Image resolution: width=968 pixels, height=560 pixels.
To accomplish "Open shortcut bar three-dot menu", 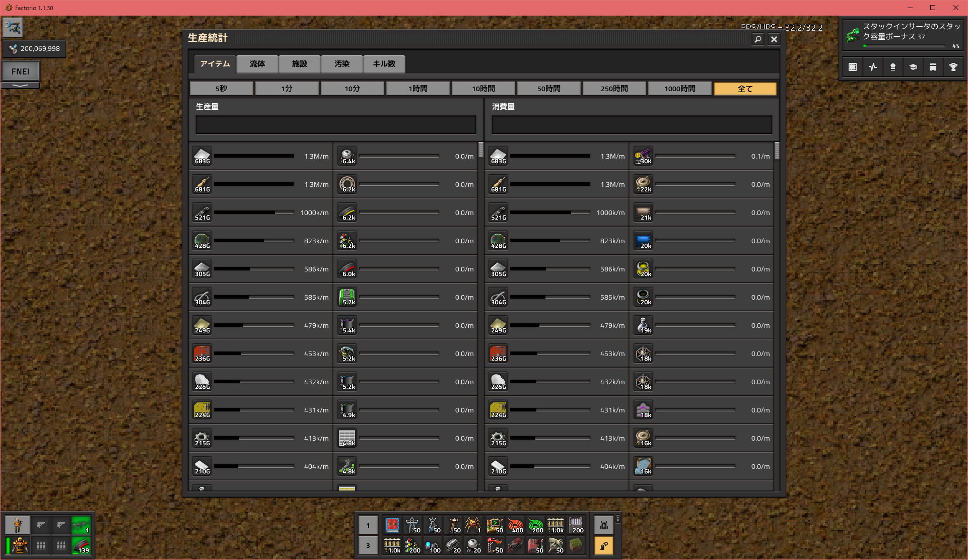I will pos(618,519).
